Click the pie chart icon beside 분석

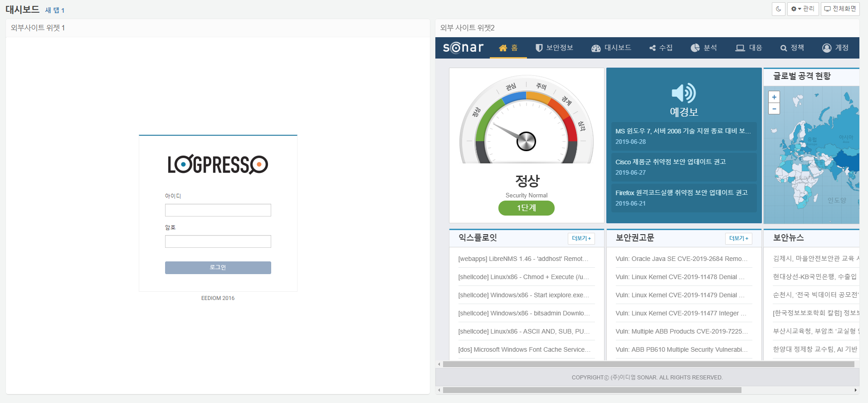(x=695, y=48)
